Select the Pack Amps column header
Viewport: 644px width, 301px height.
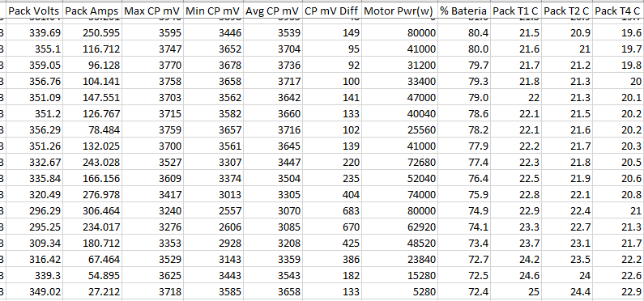click(92, 11)
